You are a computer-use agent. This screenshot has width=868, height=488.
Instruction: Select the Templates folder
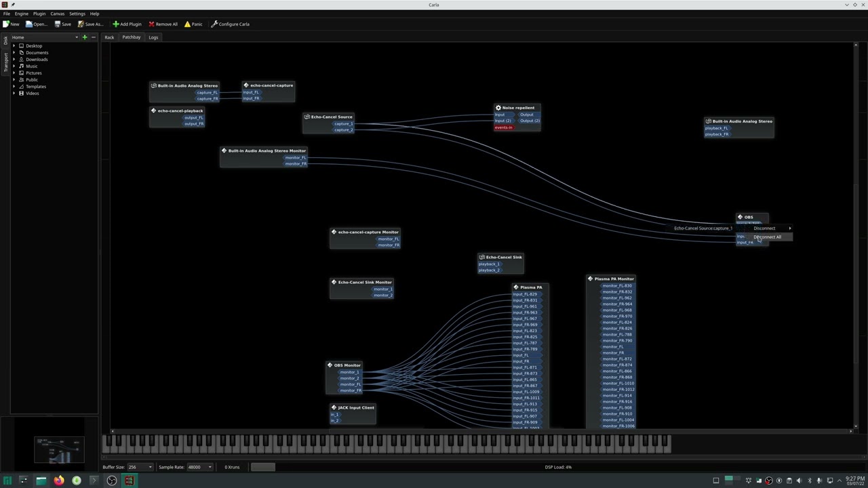(36, 87)
